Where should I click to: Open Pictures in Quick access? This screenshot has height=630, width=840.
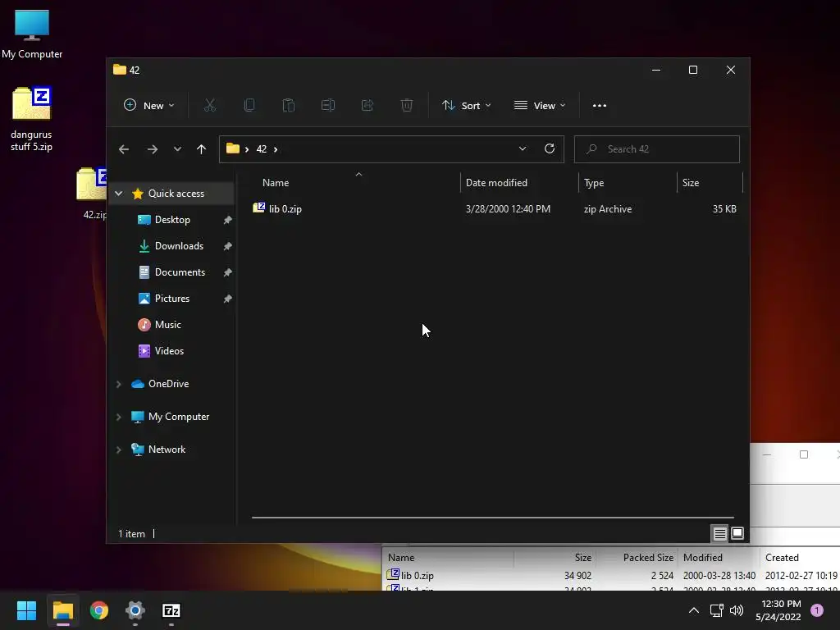pyautogui.click(x=172, y=299)
